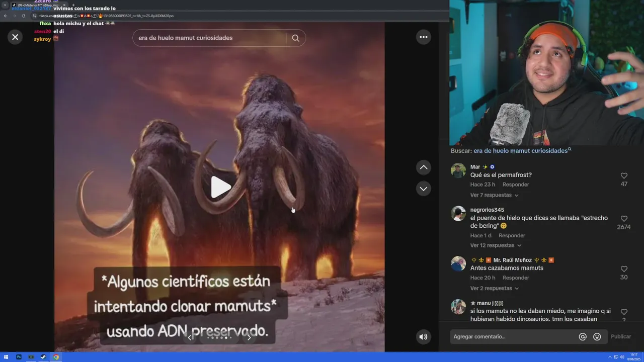
Task: Like negrorios345's Bering strait comment
Action: coord(624,219)
